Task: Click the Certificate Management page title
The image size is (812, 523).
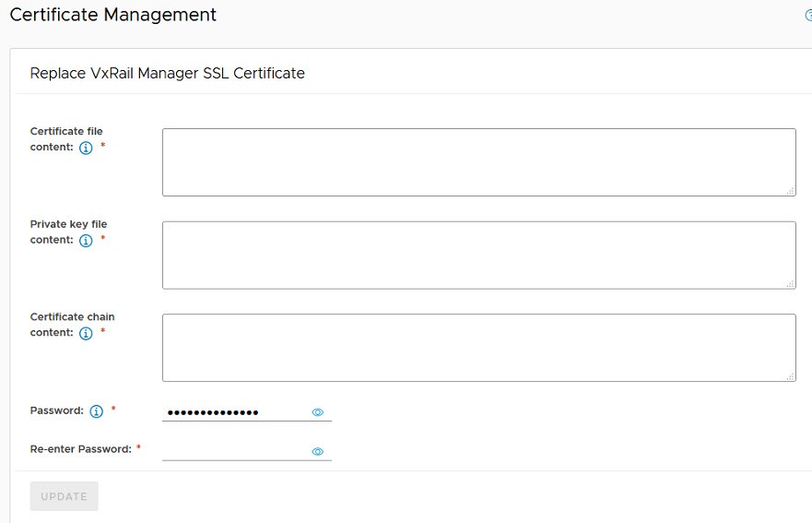Action: [112, 15]
